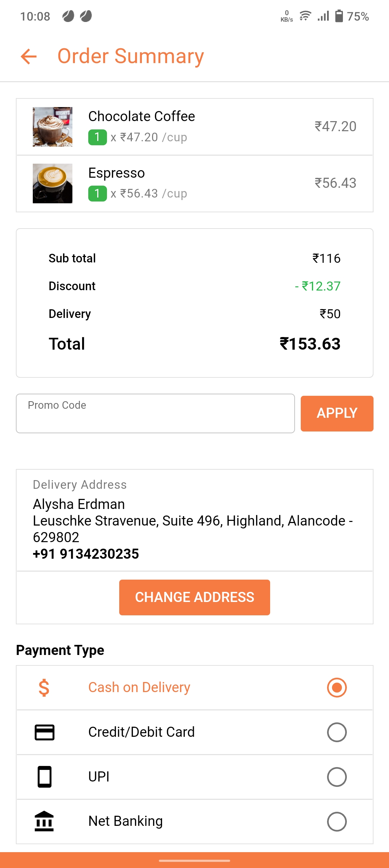The width and height of the screenshot is (389, 868).
Task: Select Net Banking radio button
Action: 337,821
